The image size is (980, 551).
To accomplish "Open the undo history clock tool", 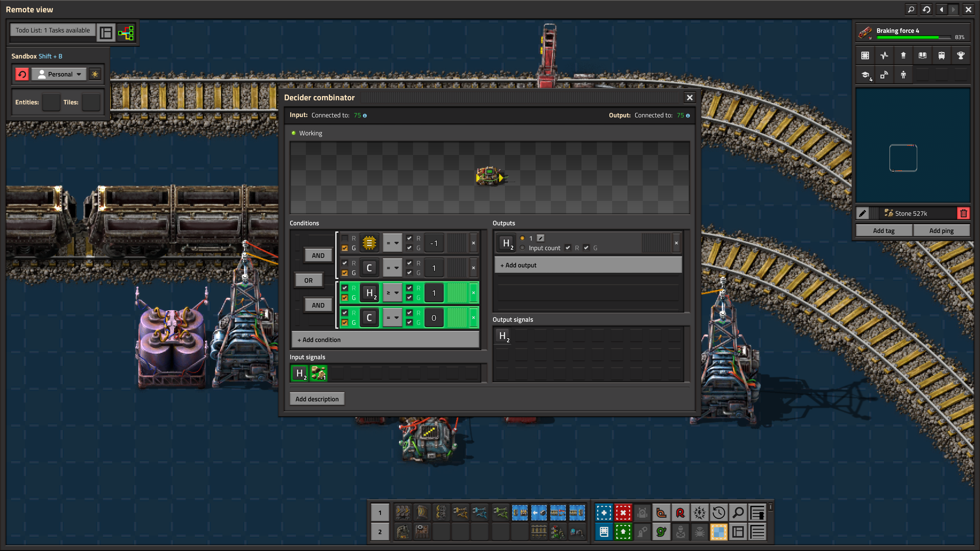I will tap(719, 512).
